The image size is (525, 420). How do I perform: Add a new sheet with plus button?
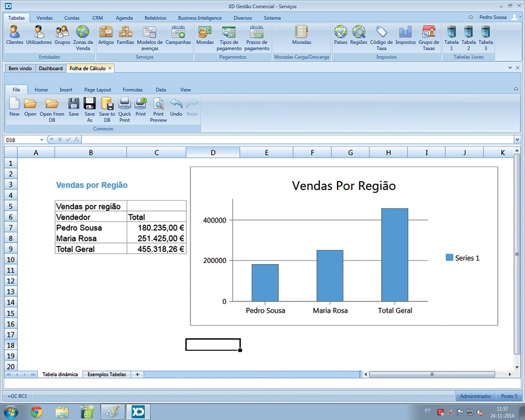[x=138, y=374]
